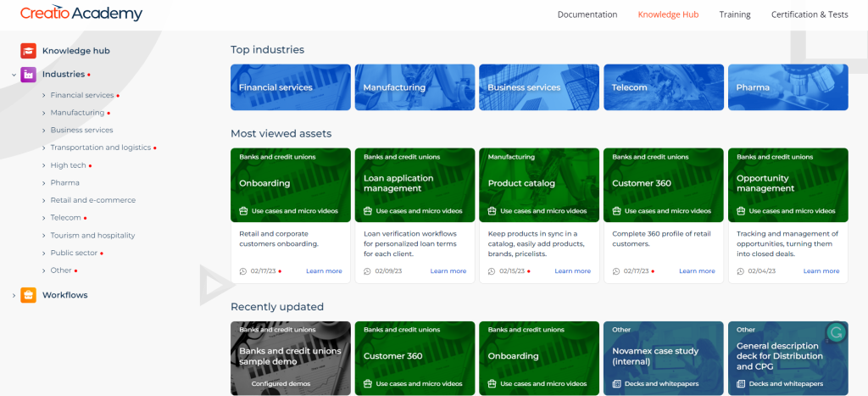Screen dimensions: 868x396
Task: Click the clock icon next to the Opportunity management date 02/04/23
Action: coord(741,271)
